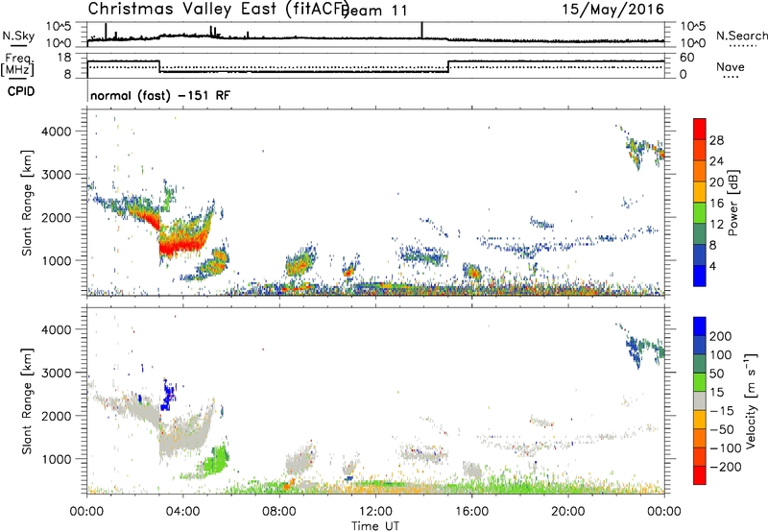Image resolution: width=768 pixels, height=532 pixels.
Task: Click the blue velocity patch near 03:30
Action: point(168,395)
